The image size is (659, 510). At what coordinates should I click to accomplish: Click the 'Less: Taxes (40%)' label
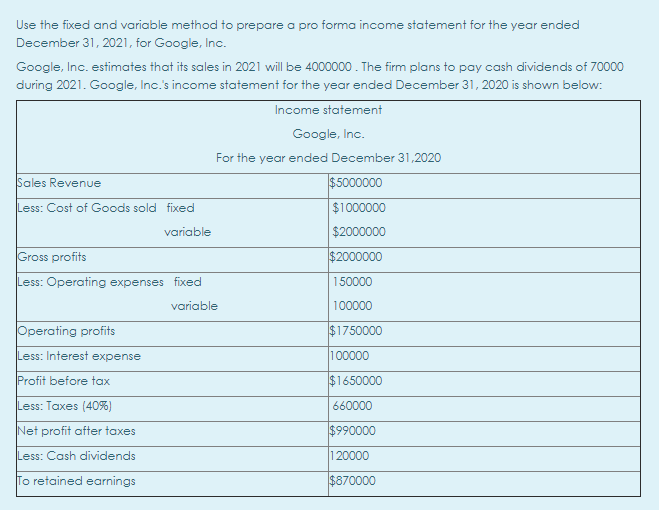click(64, 406)
